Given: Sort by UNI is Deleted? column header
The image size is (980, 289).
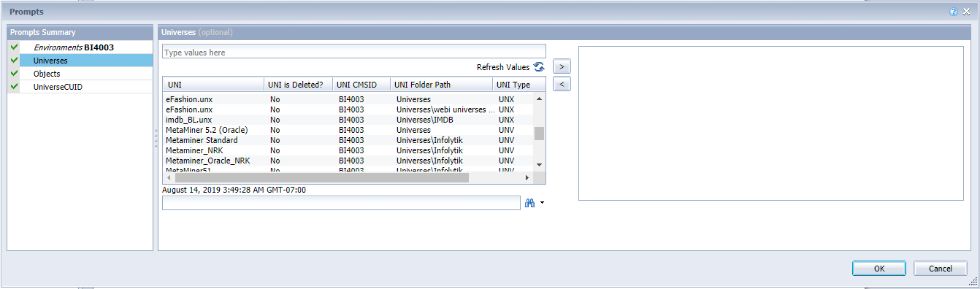Looking at the screenshot, I should click(297, 85).
